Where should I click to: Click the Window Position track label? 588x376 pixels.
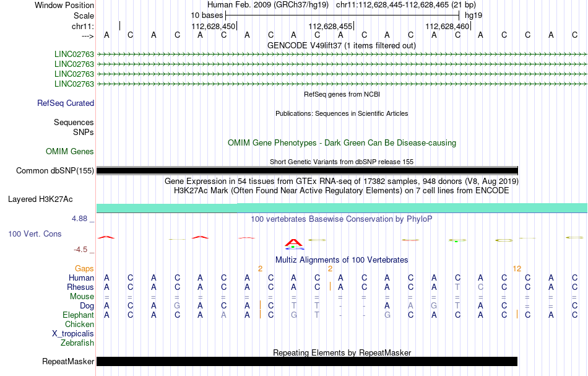point(64,5)
